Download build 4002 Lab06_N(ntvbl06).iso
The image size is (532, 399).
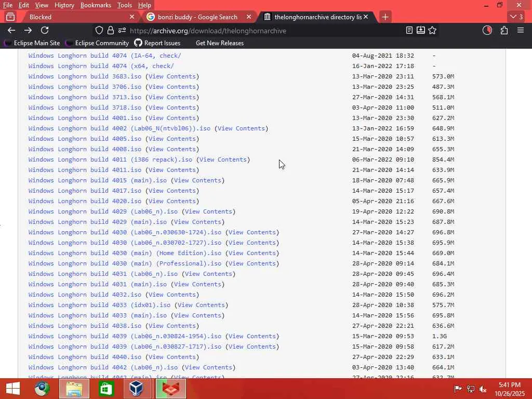click(119, 129)
